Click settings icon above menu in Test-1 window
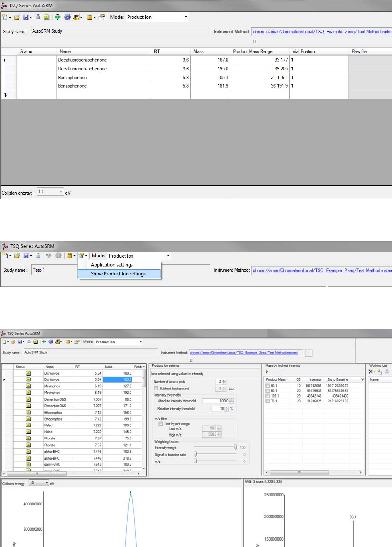The image size is (392, 547). (81, 256)
